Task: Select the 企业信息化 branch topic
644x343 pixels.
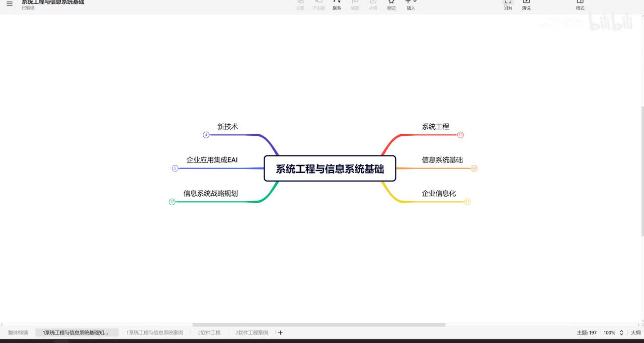Action: coord(439,193)
